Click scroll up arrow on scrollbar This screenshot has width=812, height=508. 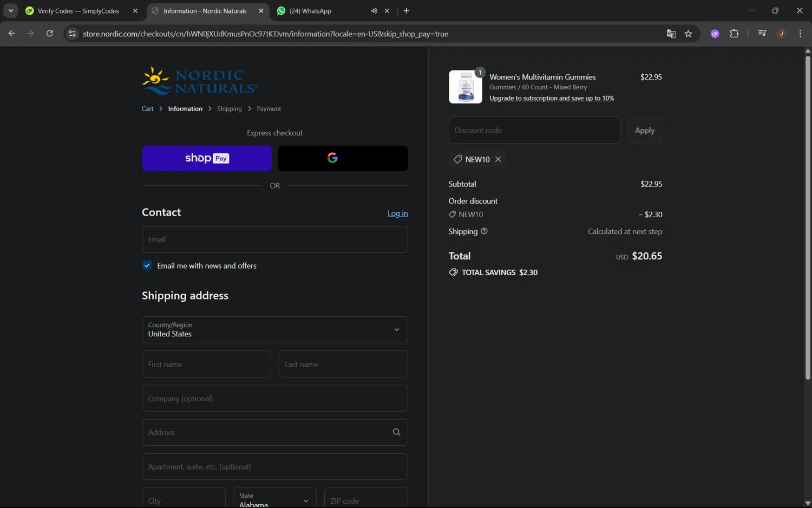click(808, 51)
